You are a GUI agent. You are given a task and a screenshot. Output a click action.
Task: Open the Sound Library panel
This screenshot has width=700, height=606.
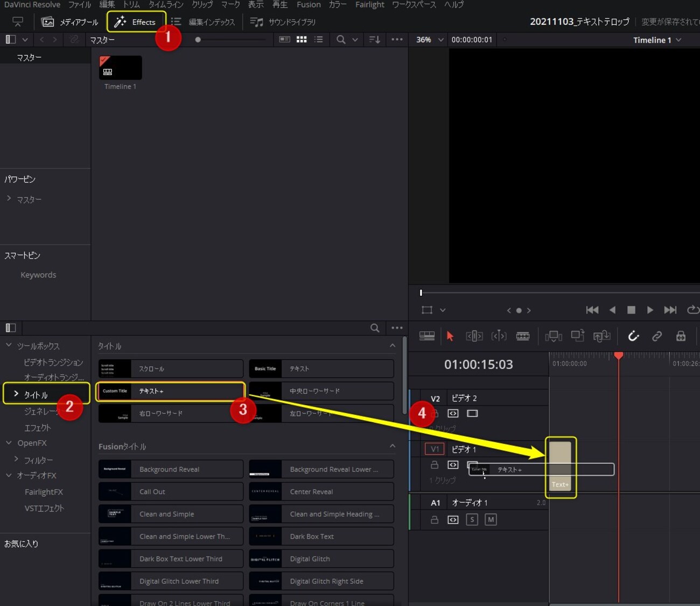pyautogui.click(x=283, y=22)
